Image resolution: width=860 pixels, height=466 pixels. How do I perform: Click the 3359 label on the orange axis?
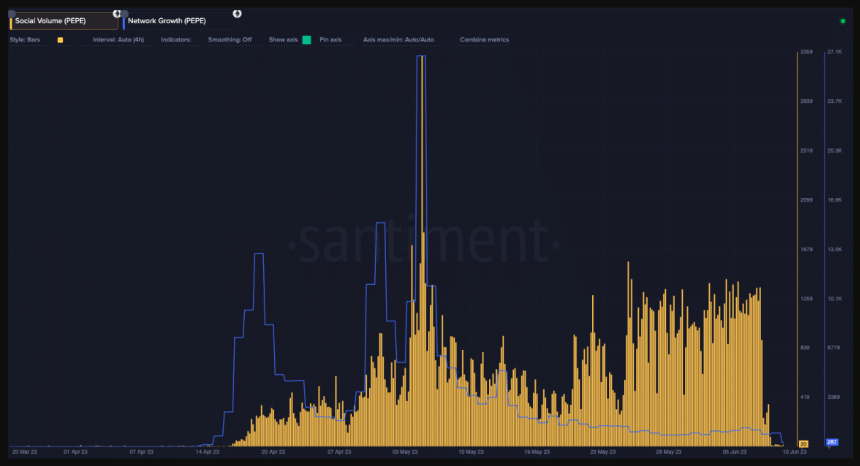806,52
